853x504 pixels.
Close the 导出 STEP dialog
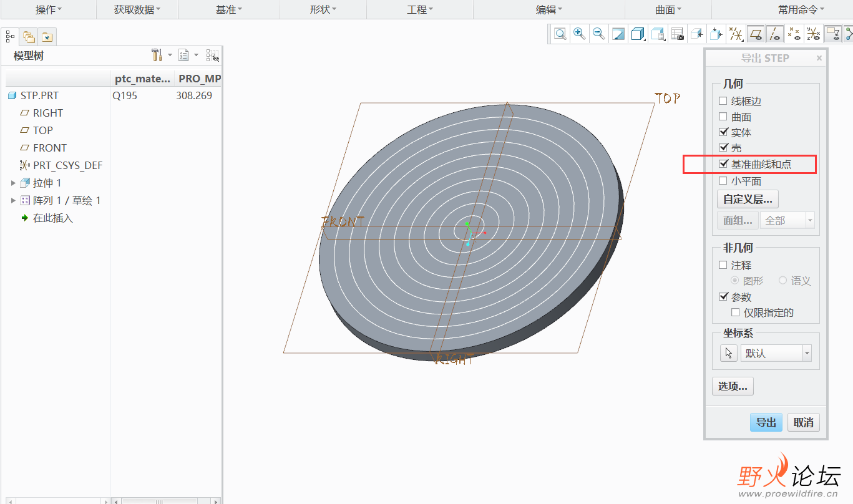[819, 58]
